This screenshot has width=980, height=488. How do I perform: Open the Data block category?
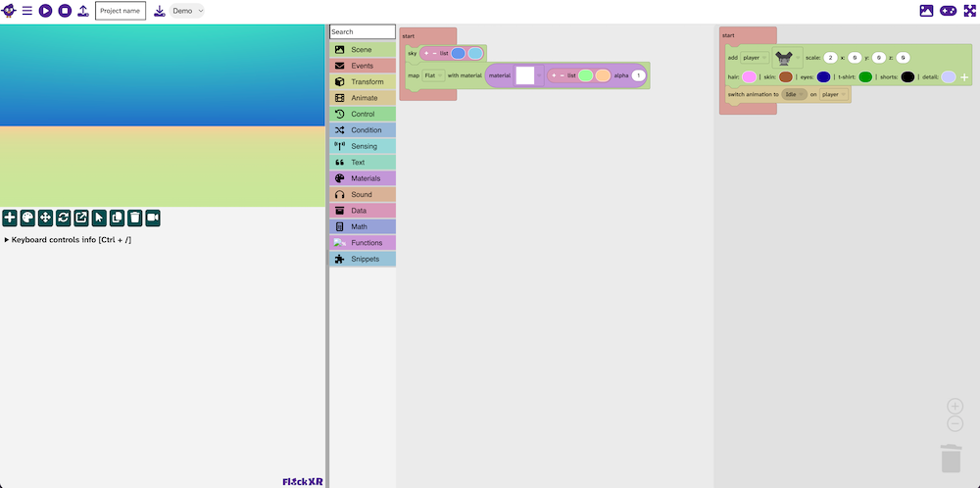pyautogui.click(x=363, y=211)
